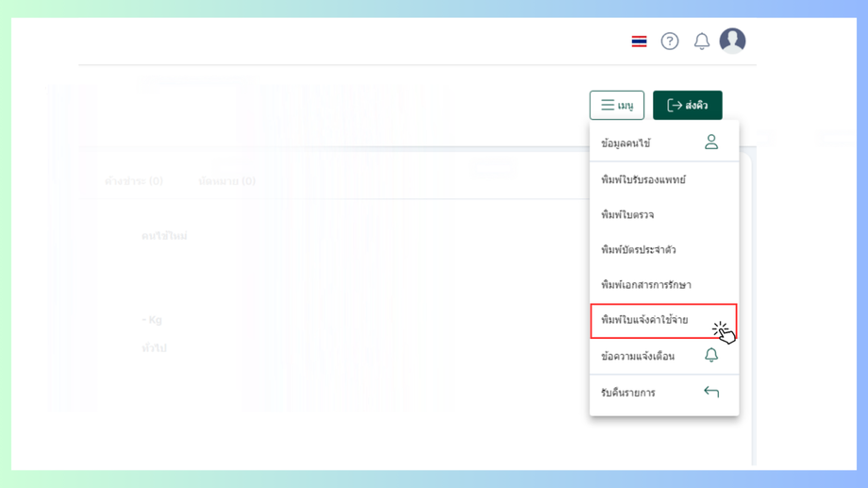Viewport: 868px width, 488px height.
Task: Select พิมพ์บัตรประจำตัว menu item
Action: [639, 250]
